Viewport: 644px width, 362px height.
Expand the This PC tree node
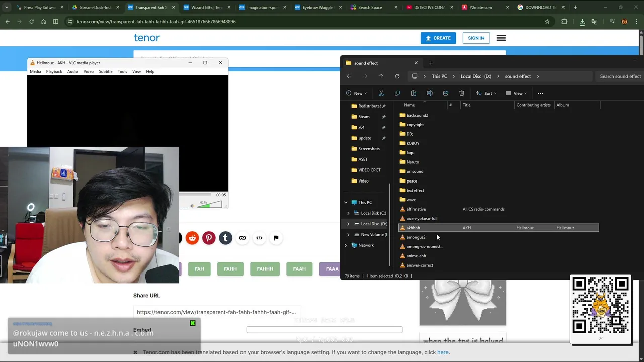[x=346, y=202]
